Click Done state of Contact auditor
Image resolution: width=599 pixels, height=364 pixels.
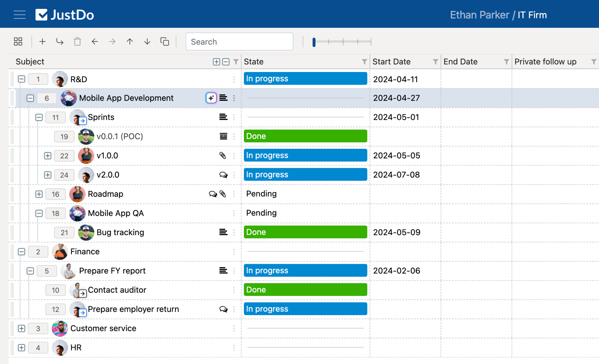coord(305,290)
